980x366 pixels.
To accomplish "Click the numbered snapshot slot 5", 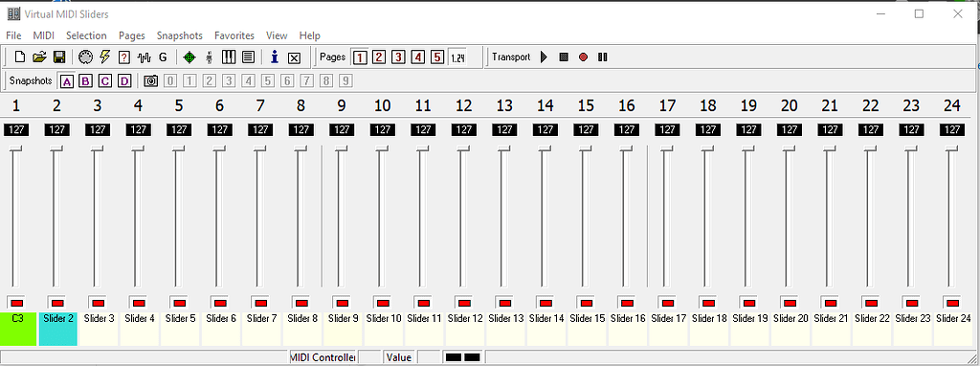I will [268, 80].
